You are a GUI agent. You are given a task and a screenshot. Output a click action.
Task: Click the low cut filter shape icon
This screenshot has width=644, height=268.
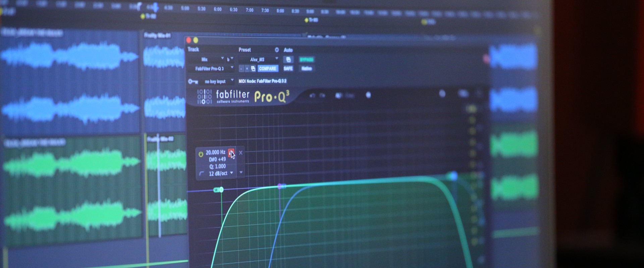tap(201, 174)
